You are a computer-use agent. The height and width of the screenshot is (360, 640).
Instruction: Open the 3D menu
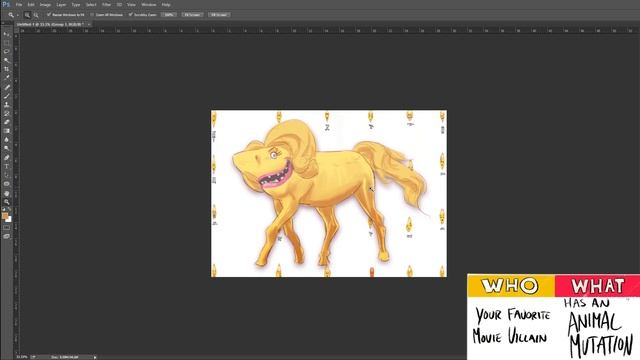[119, 4]
